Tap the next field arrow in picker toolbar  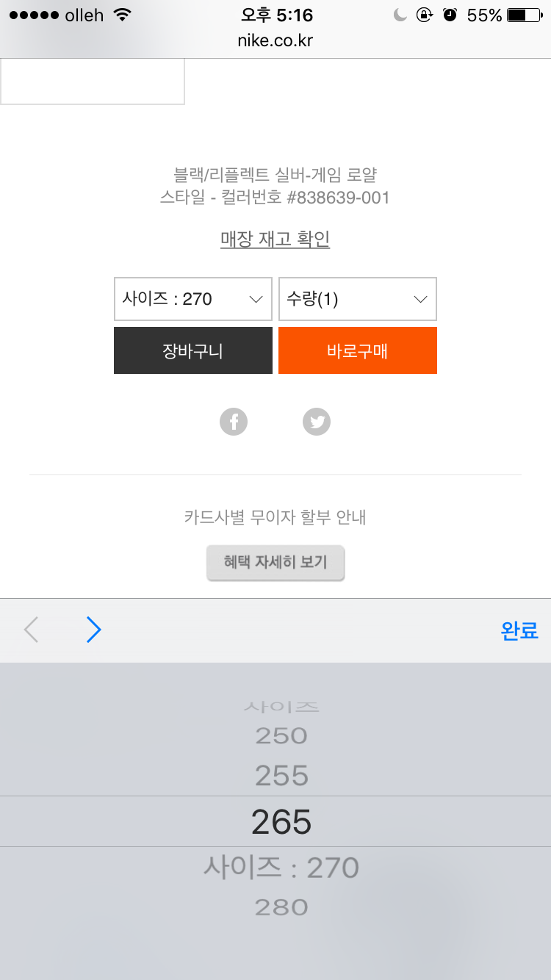93,630
